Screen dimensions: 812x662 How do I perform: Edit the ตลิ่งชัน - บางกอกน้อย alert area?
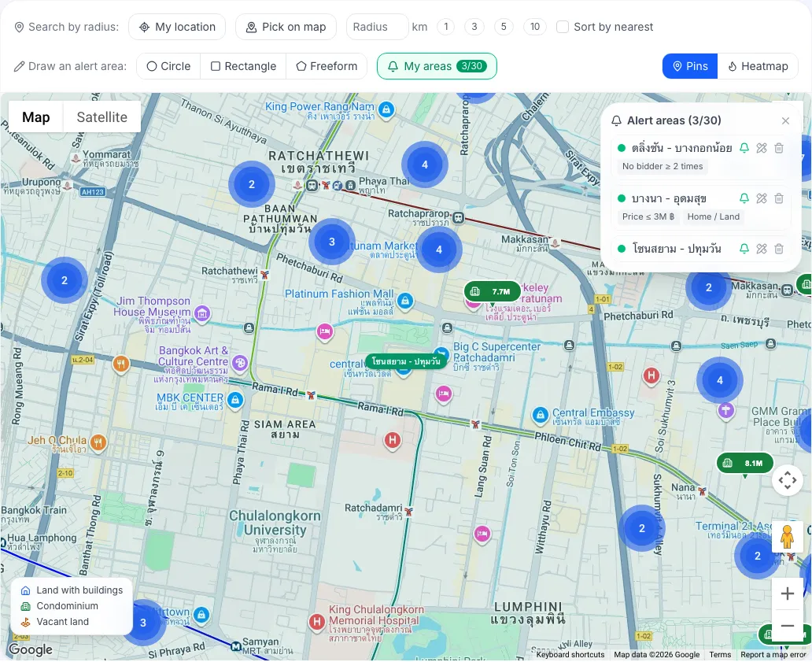point(762,148)
